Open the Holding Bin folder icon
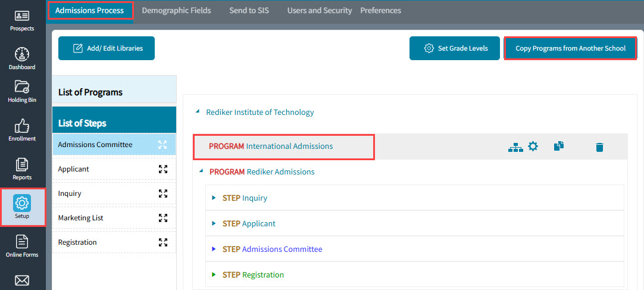 (22, 87)
